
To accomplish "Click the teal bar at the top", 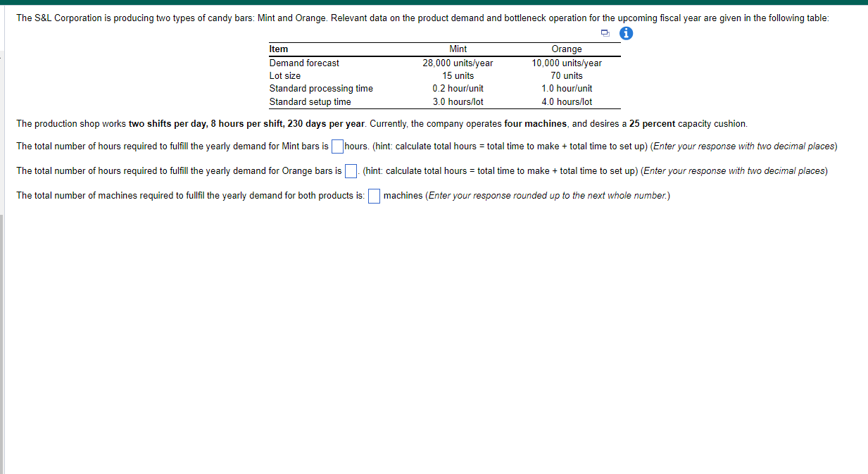I will pyautogui.click(x=434, y=2).
